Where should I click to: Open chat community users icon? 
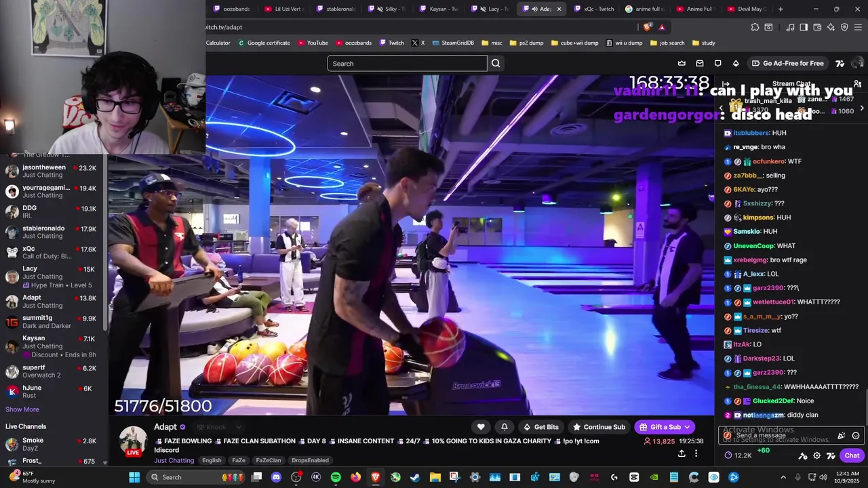click(x=857, y=84)
